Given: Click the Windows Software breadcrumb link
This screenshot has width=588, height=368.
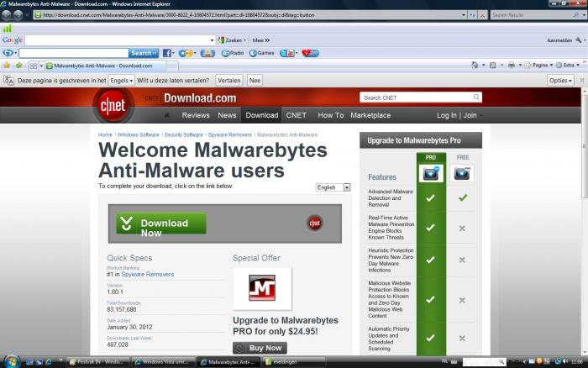Looking at the screenshot, I should tap(138, 134).
